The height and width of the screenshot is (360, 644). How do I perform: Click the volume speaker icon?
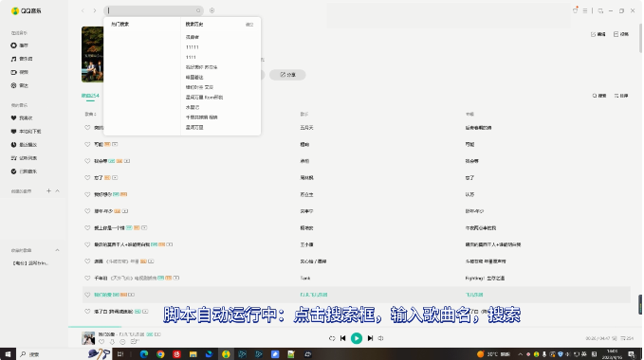pyautogui.click(x=380, y=338)
